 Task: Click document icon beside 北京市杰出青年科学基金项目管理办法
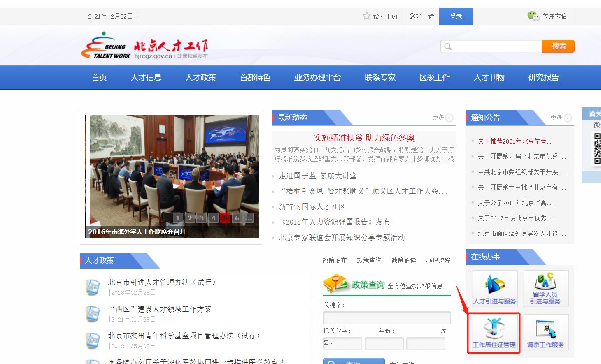pyautogui.click(x=93, y=341)
